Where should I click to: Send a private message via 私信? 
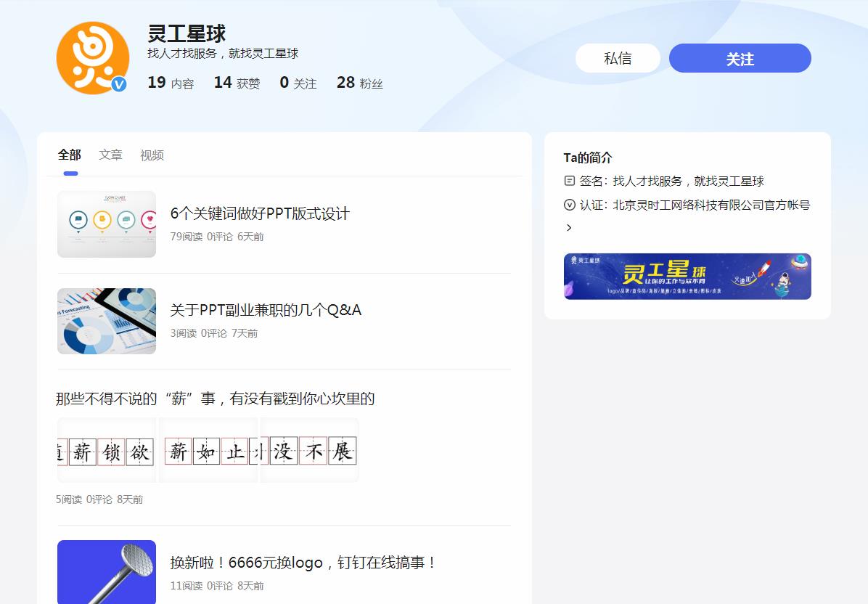[x=618, y=58]
